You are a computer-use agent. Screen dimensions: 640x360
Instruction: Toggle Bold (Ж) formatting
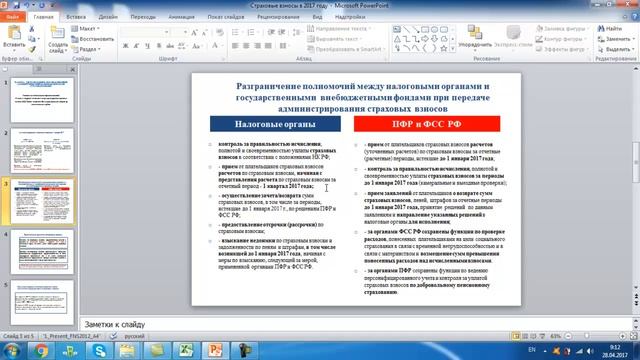pyautogui.click(x=125, y=46)
